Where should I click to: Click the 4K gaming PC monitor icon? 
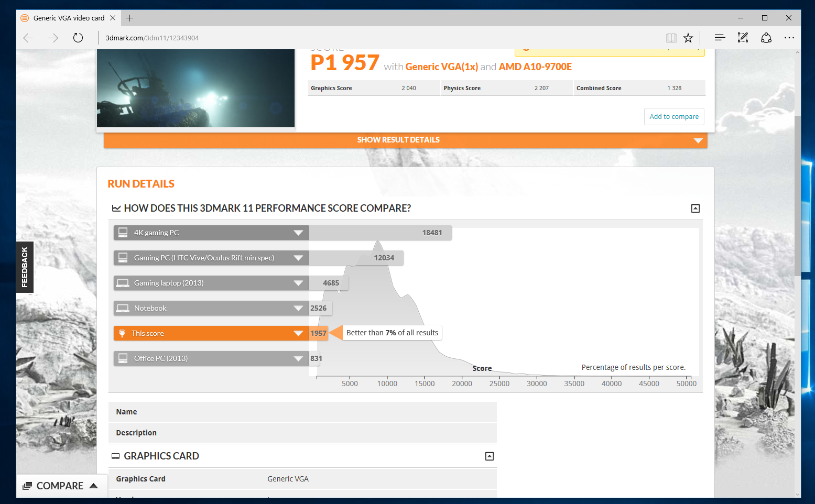point(123,232)
